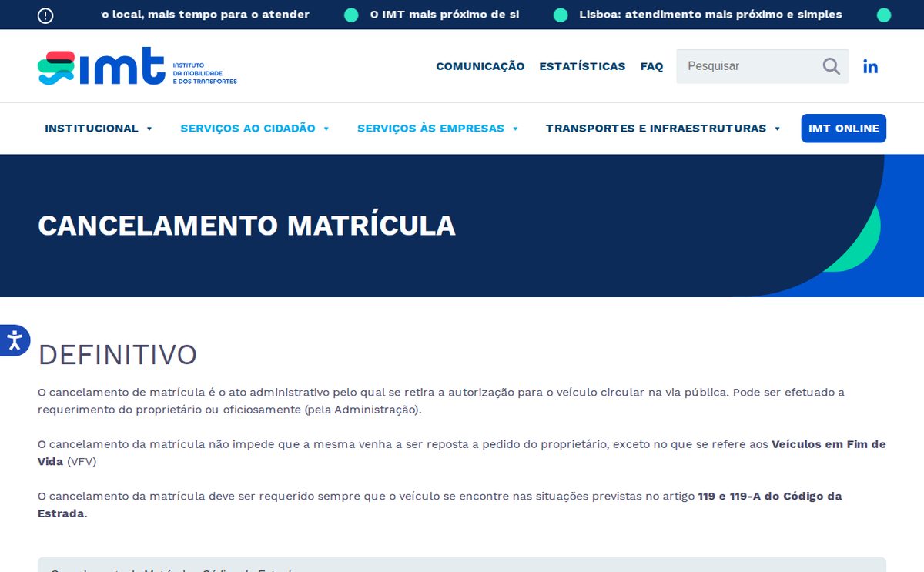Viewport: 924px width, 572px height.
Task: Open the Comunicação link
Action: click(480, 66)
